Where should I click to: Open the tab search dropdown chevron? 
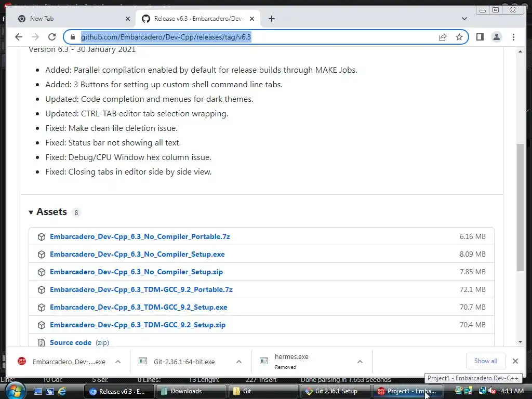coord(464,19)
